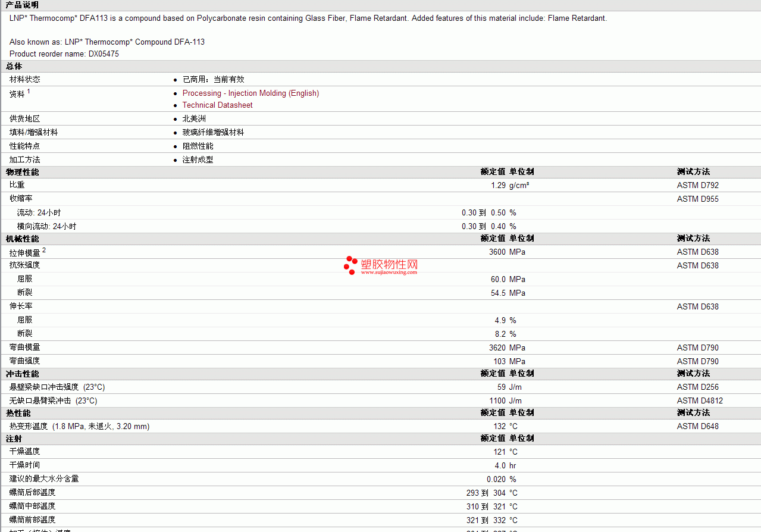
Task: Click the 产品说明 section header
Action: pos(22,5)
